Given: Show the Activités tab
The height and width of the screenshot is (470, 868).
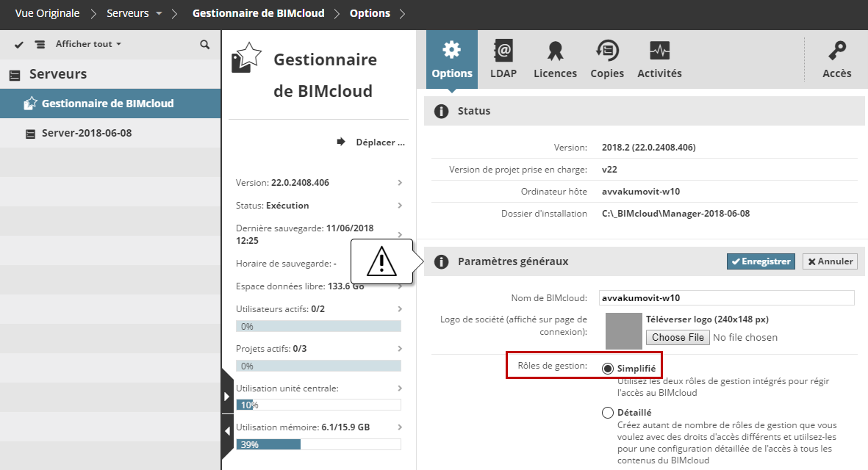Looking at the screenshot, I should coord(659,59).
